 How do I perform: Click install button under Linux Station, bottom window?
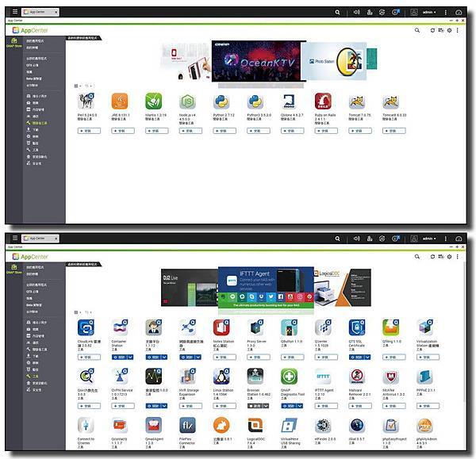click(225, 406)
